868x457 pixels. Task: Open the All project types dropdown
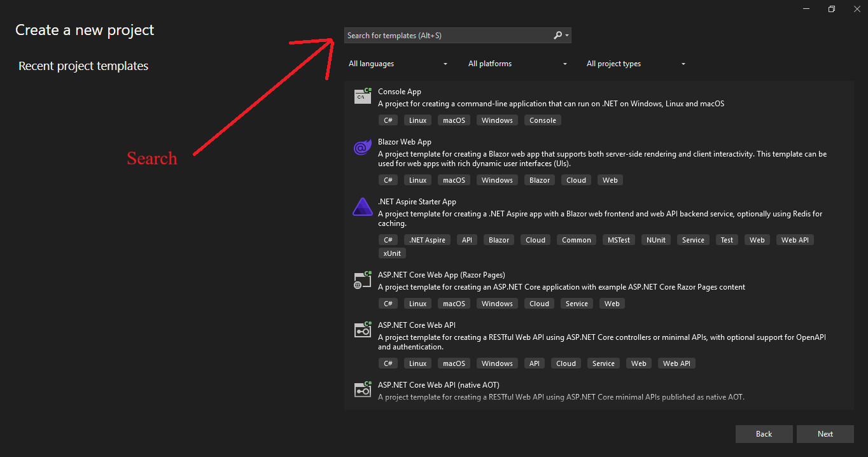(x=635, y=64)
